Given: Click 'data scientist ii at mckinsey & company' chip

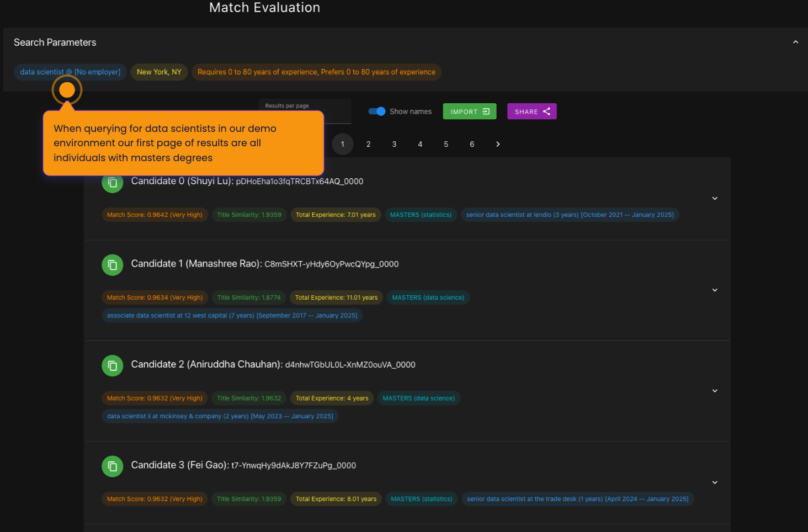Looking at the screenshot, I should tap(220, 417).
